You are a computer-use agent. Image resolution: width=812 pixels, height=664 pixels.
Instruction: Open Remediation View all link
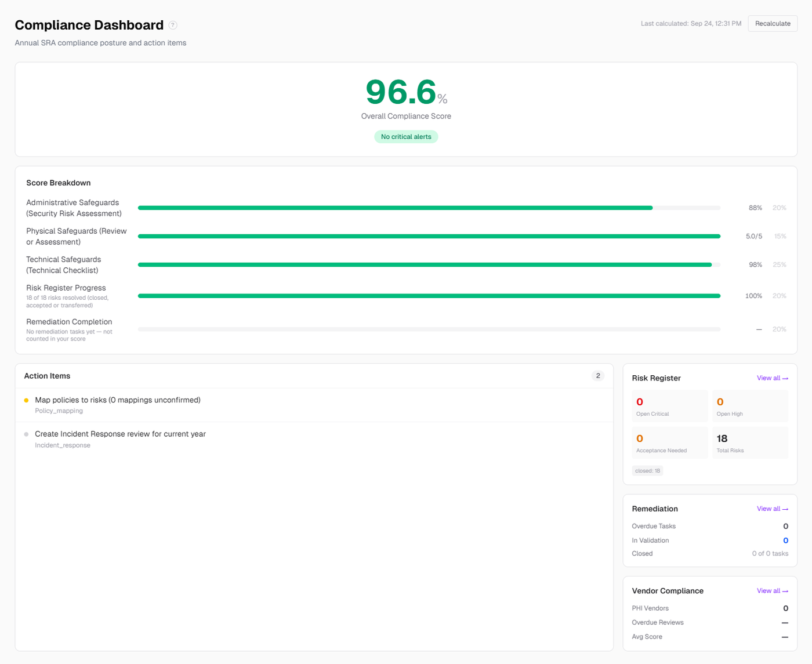point(773,509)
